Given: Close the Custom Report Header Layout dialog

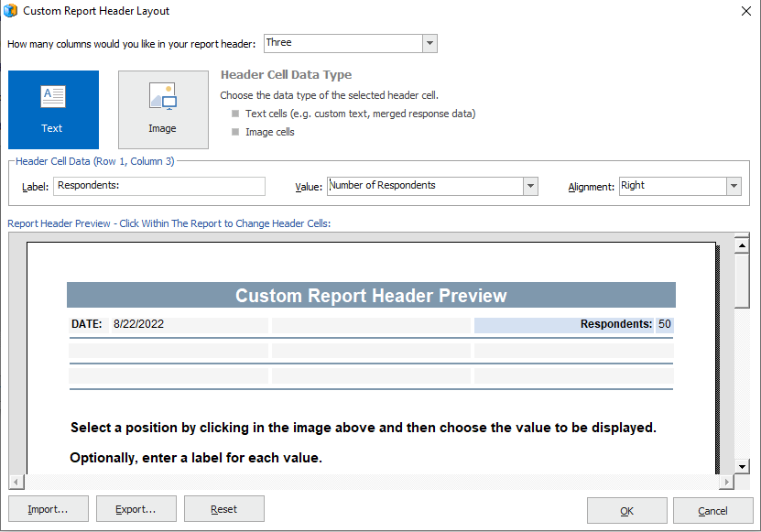Looking at the screenshot, I should 746,11.
